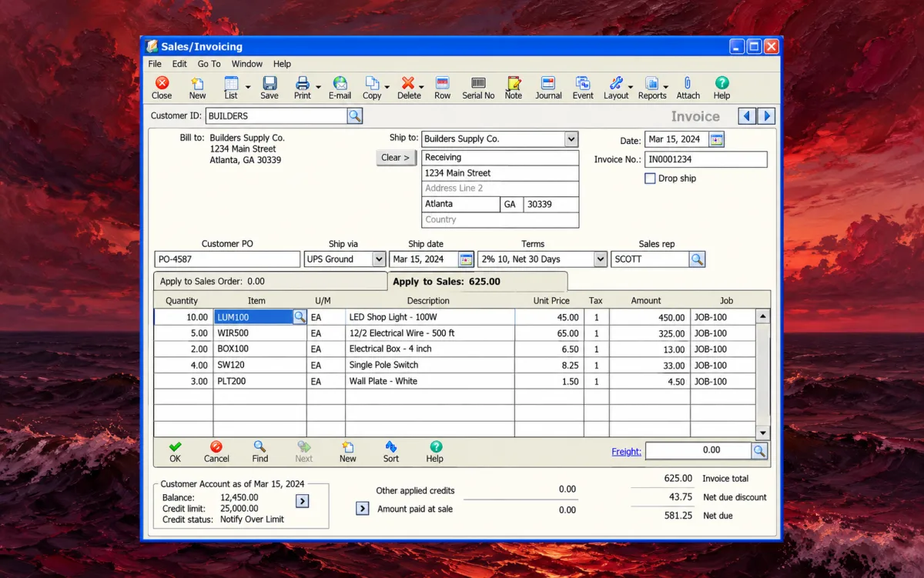Look up Customer ID with magnifier icon
The image size is (924, 578).
pos(354,116)
